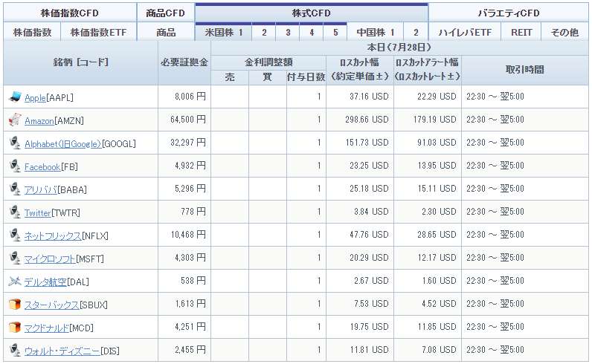Select Amazon loss-cut value 298.66 USD
This screenshot has width=592, height=364.
coord(367,120)
